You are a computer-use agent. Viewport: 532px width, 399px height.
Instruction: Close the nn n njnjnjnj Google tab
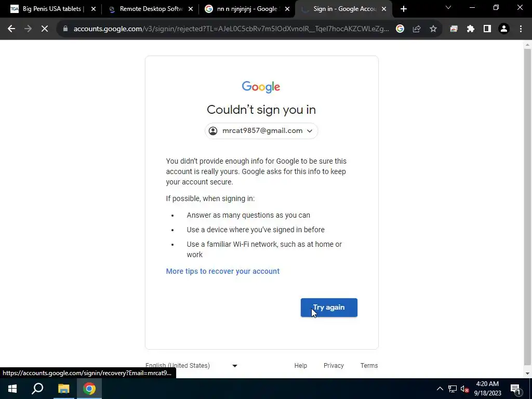tap(287, 9)
